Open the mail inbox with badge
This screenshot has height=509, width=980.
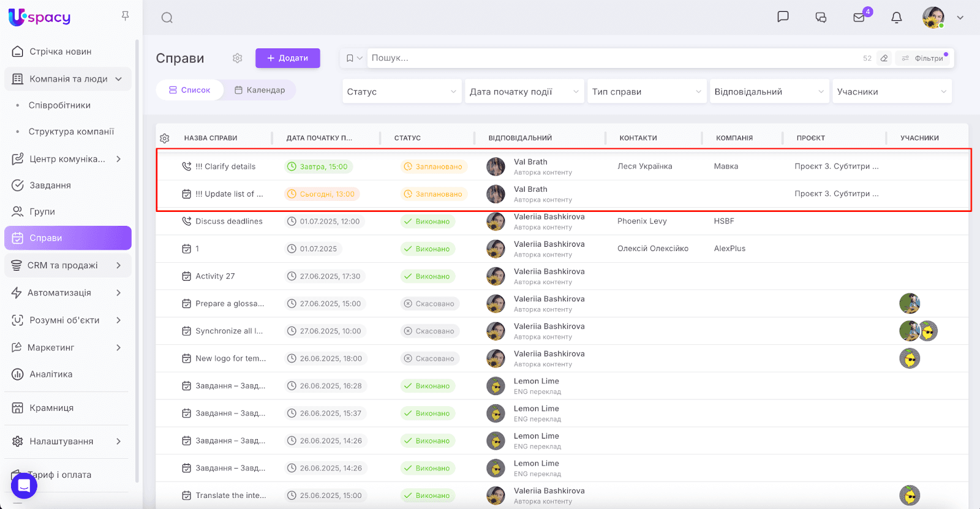pos(859,17)
